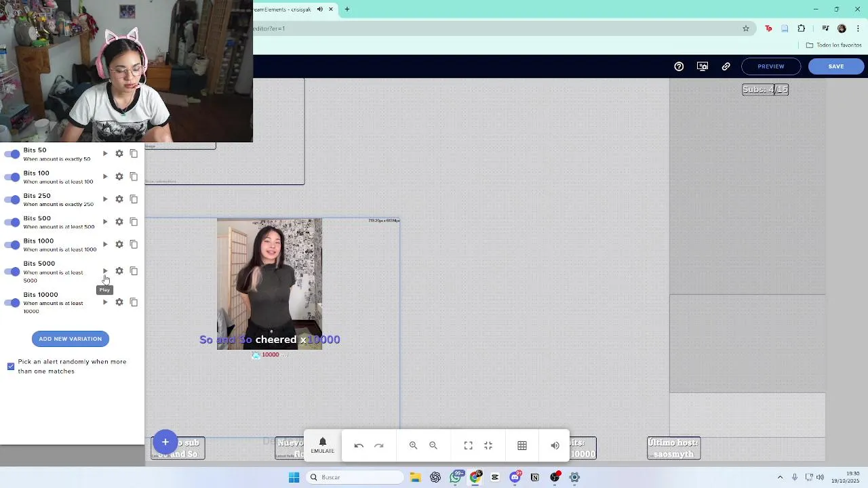Click the Preview button

pyautogui.click(x=771, y=66)
